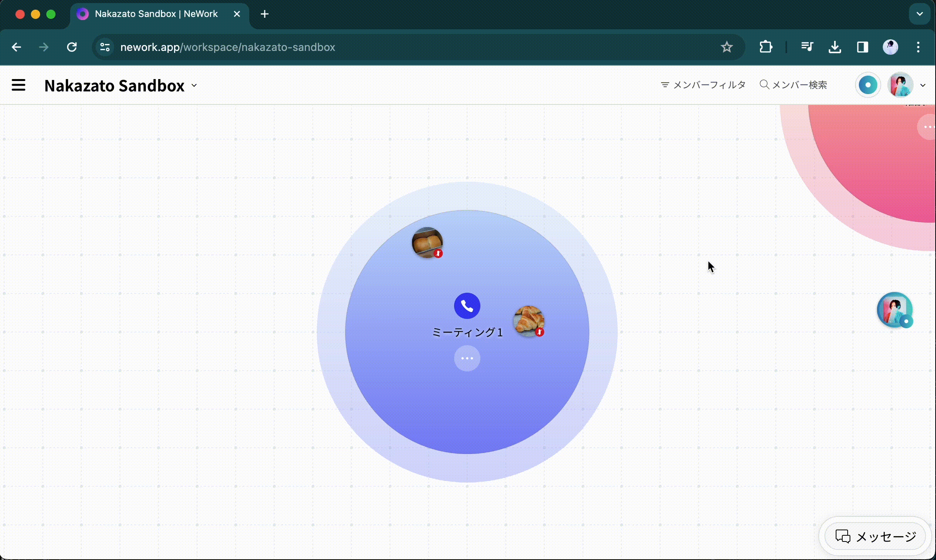Screen dimensions: 936x560
Task: Select the bread roll member avatar
Action: coord(427,242)
